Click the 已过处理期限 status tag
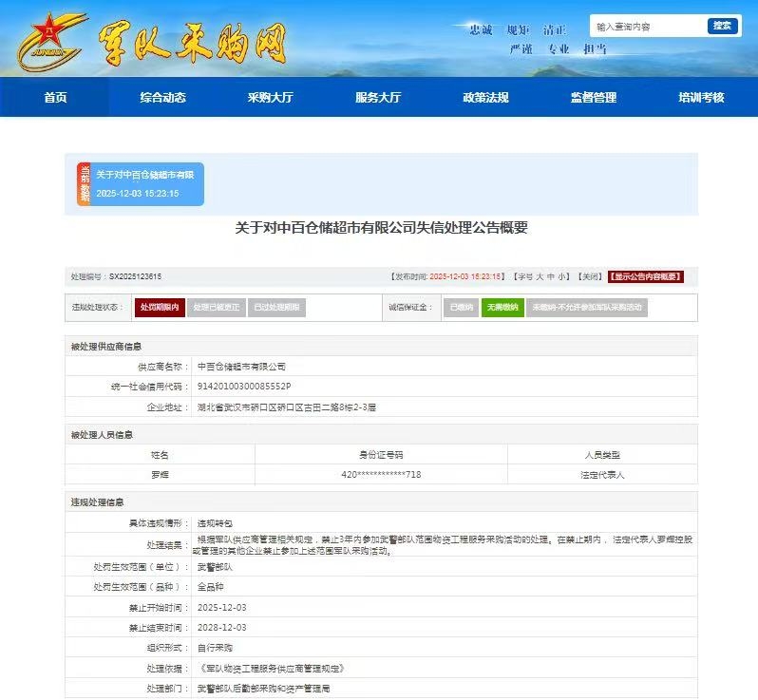 pos(276,307)
